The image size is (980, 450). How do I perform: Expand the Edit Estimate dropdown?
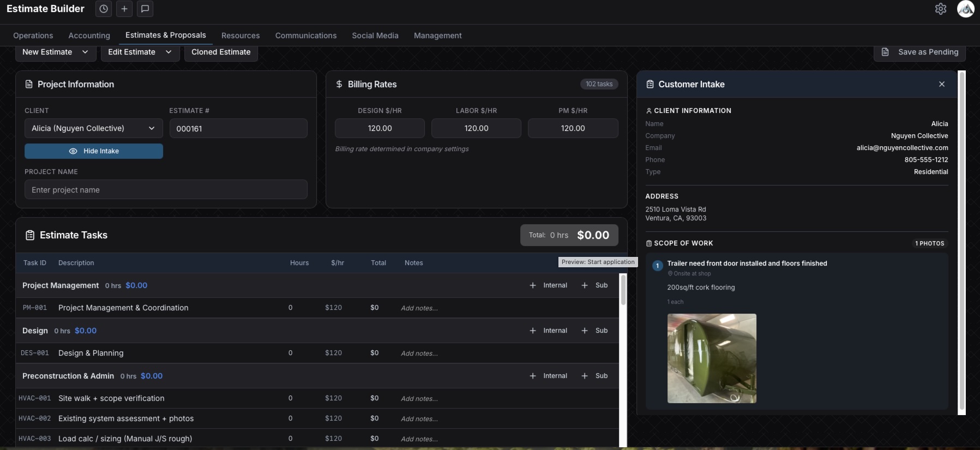click(x=140, y=52)
